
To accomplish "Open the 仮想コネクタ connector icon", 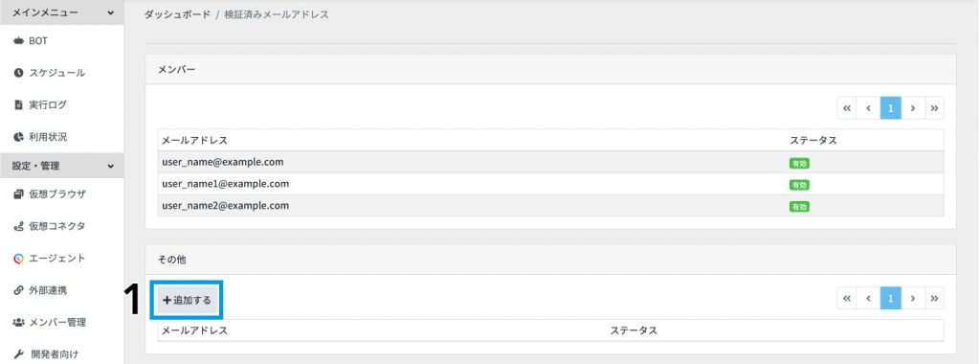I will pyautogui.click(x=18, y=226).
